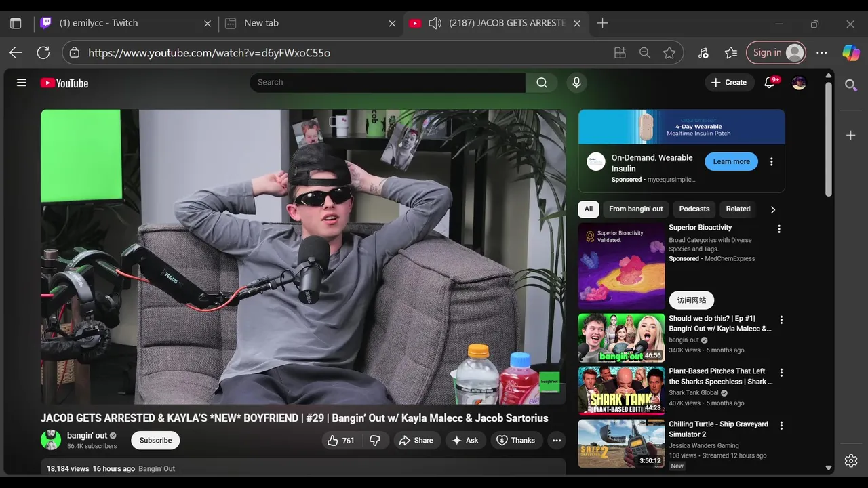Select the 'Related' chip
The height and width of the screenshot is (488, 868).
coord(738,209)
